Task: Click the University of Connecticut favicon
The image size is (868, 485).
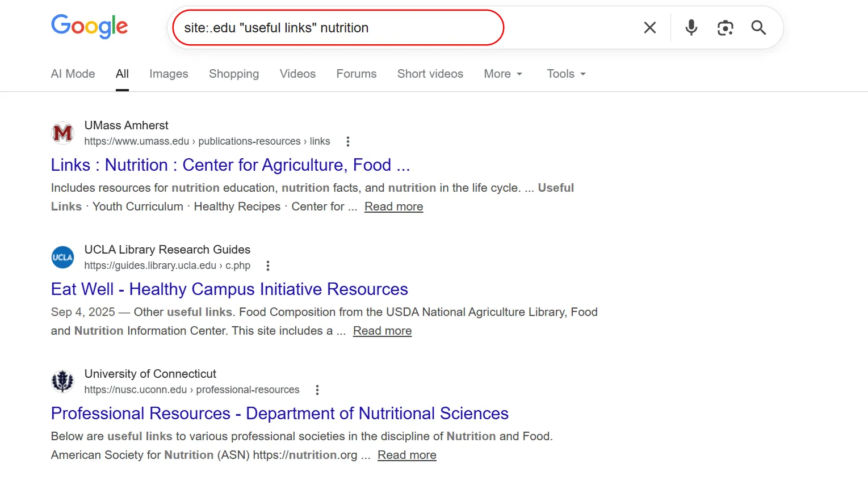Action: click(x=62, y=381)
